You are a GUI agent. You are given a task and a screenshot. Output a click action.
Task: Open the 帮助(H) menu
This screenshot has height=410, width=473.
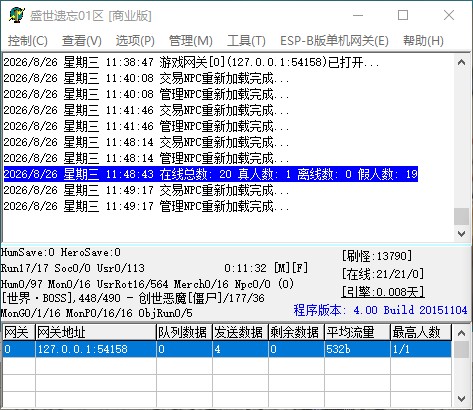click(423, 41)
